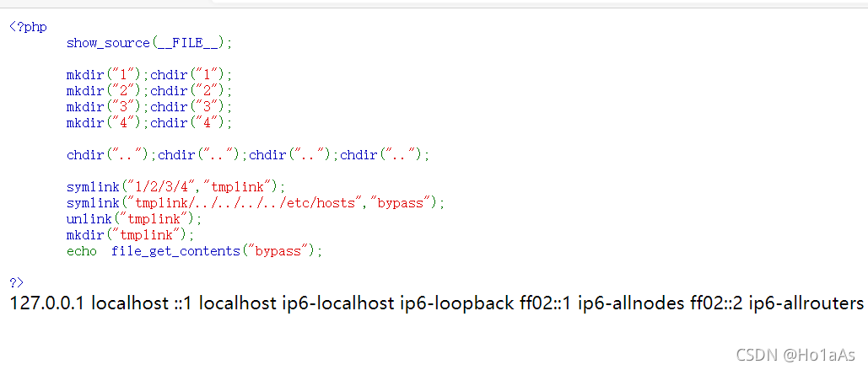Viewport: 868px width, 370px height.
Task: Click the mkdir("2");chdir("2"); line
Action: coord(149,91)
